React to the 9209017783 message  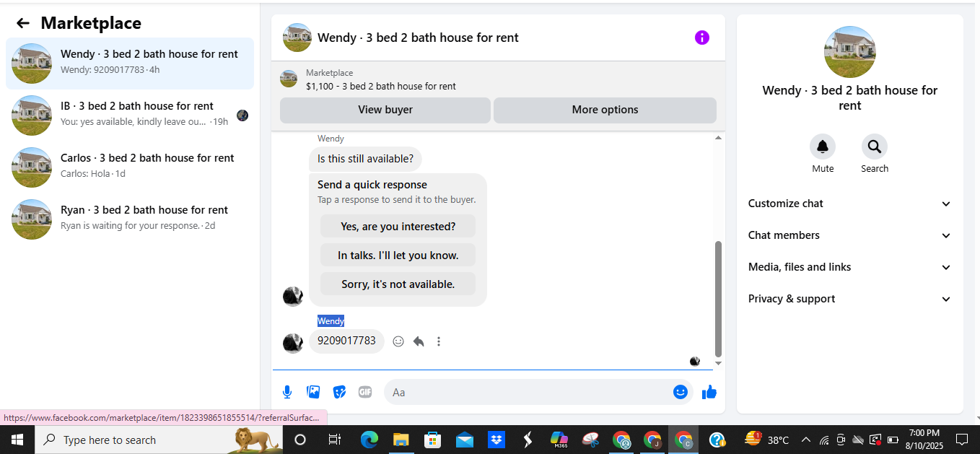(x=398, y=341)
